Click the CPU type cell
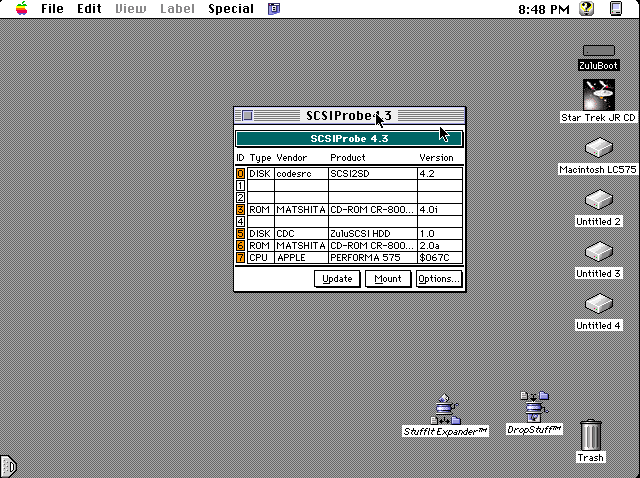 click(260, 258)
